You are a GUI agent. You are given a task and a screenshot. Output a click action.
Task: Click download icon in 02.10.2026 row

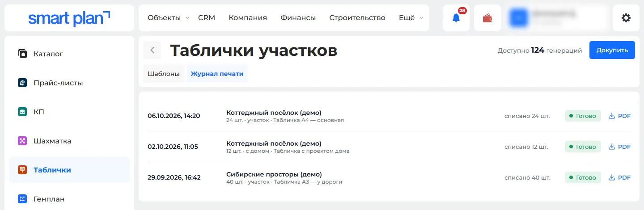click(612, 147)
